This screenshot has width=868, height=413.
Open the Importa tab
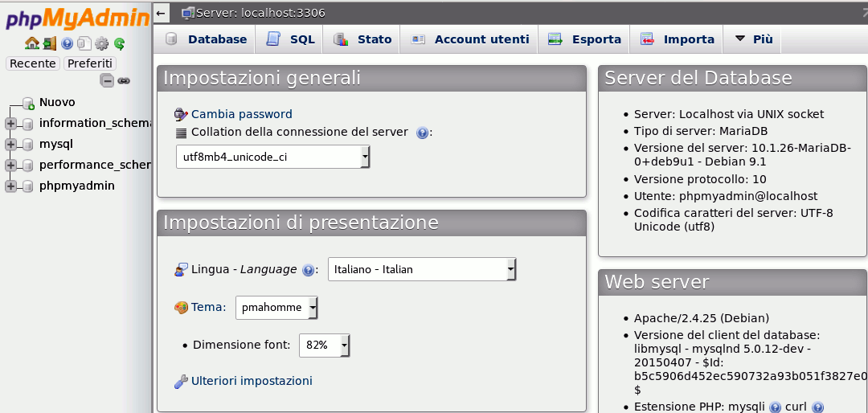coord(677,39)
